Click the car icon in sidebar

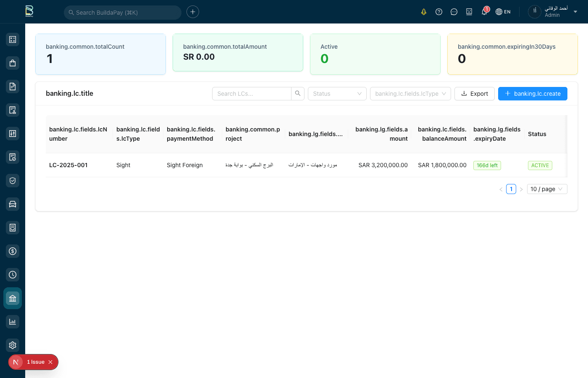coord(13,204)
